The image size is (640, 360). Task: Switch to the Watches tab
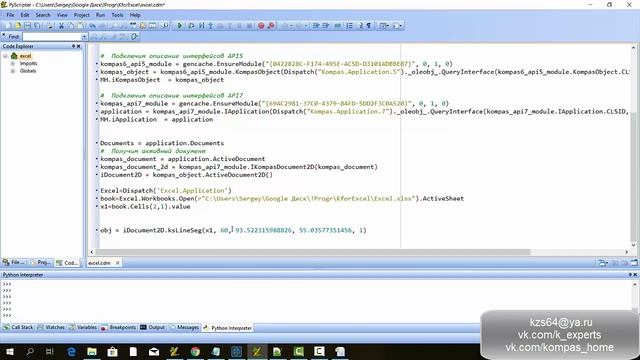pyautogui.click(x=51, y=327)
